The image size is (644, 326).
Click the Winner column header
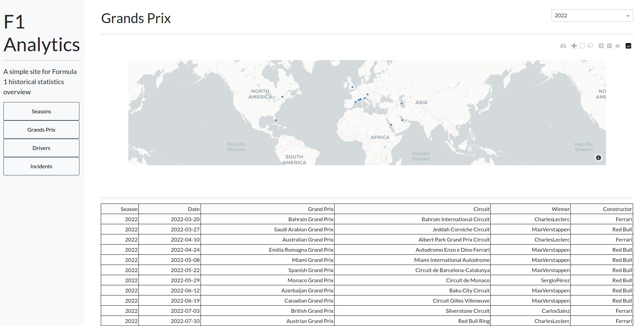(560, 209)
